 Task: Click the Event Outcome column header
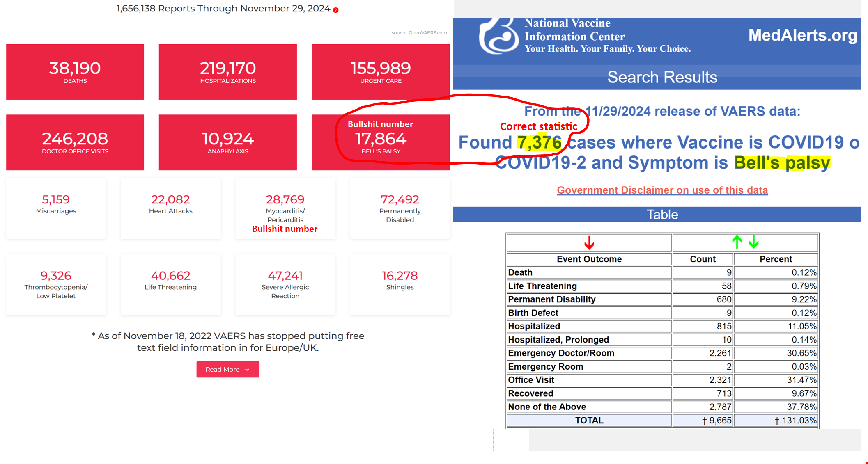click(x=589, y=259)
